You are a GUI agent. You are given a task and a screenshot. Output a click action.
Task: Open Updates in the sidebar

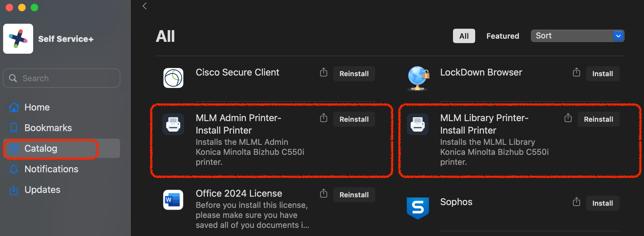(62, 190)
